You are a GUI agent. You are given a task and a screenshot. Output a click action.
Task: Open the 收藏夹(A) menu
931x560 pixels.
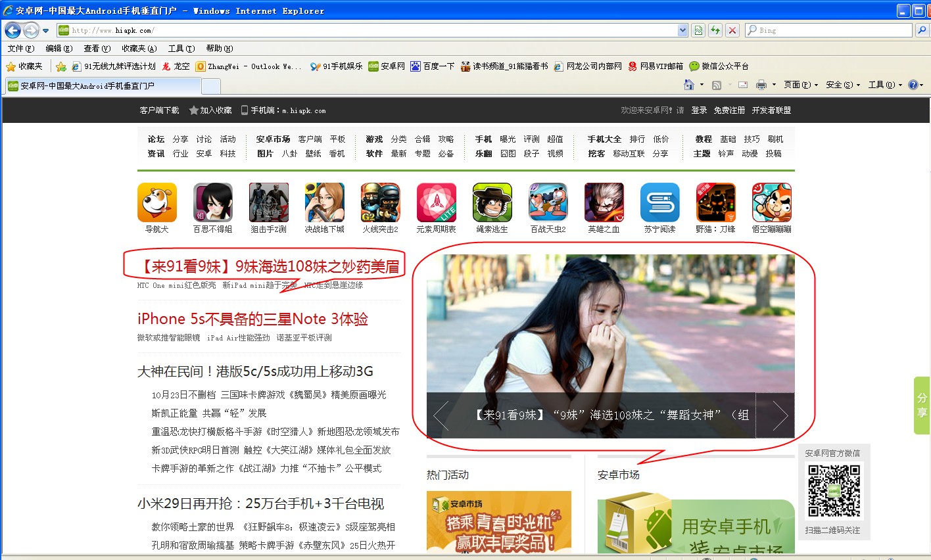(x=139, y=49)
